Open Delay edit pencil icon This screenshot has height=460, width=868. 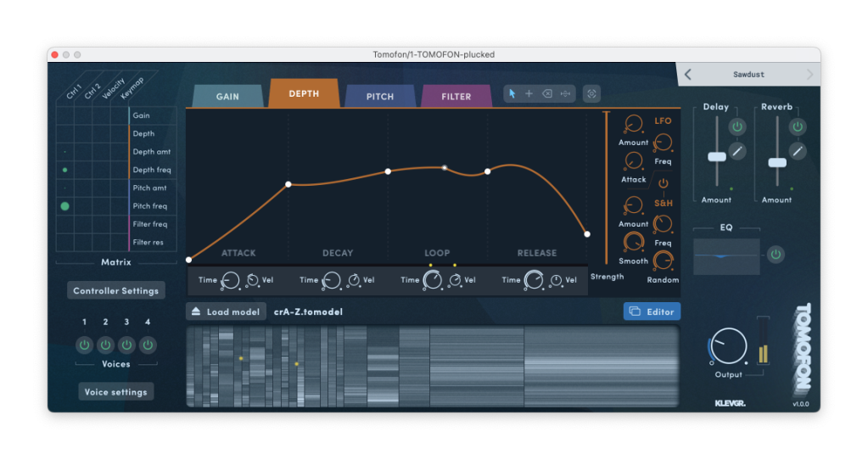pos(737,151)
